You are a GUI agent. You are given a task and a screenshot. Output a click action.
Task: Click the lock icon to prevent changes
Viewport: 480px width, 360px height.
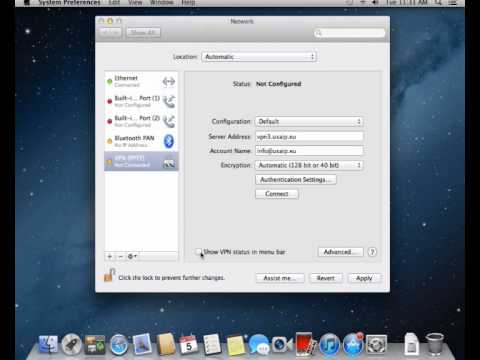coord(109,275)
